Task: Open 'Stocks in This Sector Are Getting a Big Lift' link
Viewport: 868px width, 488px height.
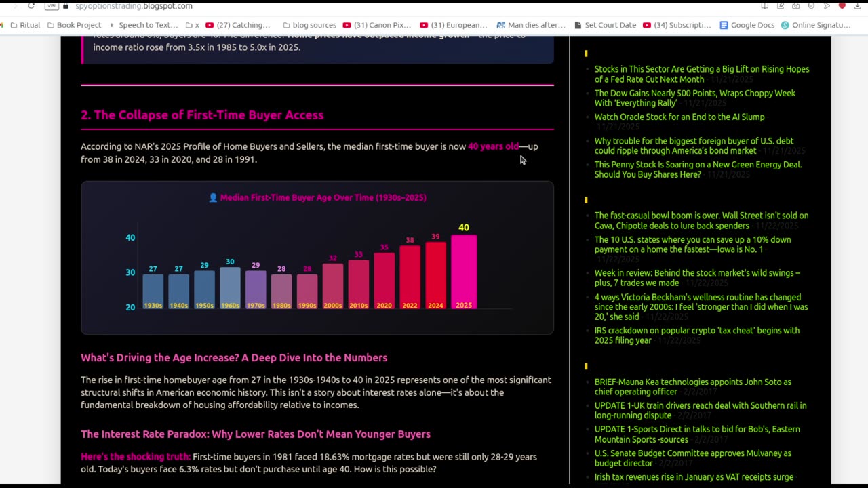Action: [702, 74]
